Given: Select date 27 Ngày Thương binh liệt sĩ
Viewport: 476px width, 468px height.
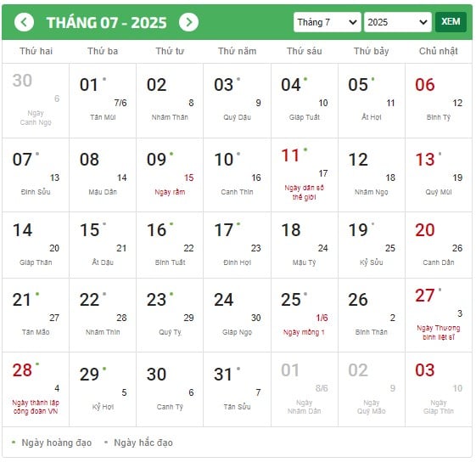Looking at the screenshot, I should 439,315.
